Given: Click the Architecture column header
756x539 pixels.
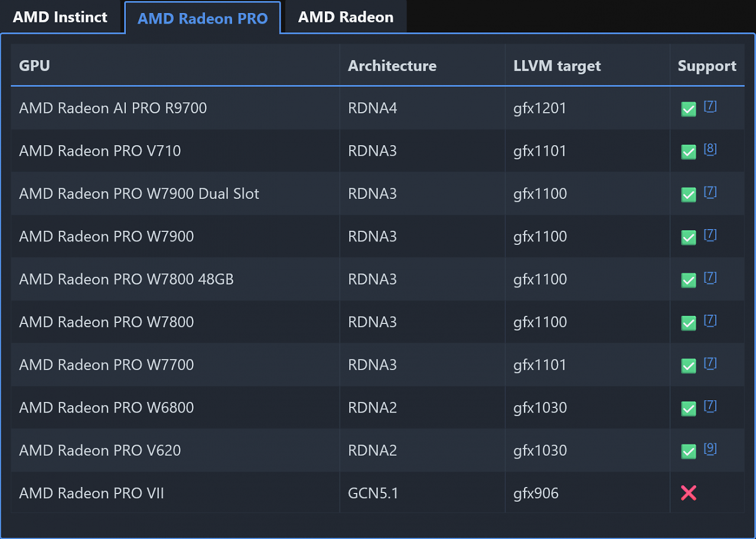Looking at the screenshot, I should (x=392, y=66).
